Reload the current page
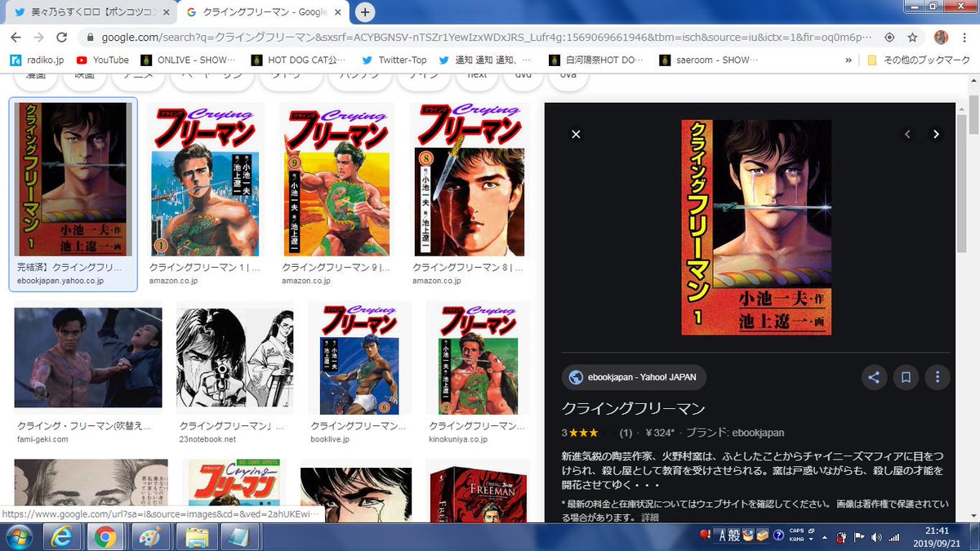The width and height of the screenshot is (980, 551). (x=61, y=38)
